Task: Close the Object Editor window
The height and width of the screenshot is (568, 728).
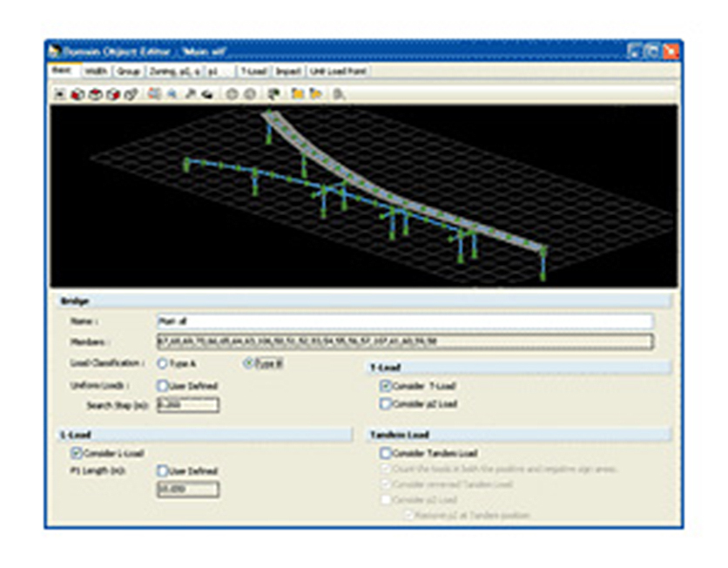Action: click(671, 51)
